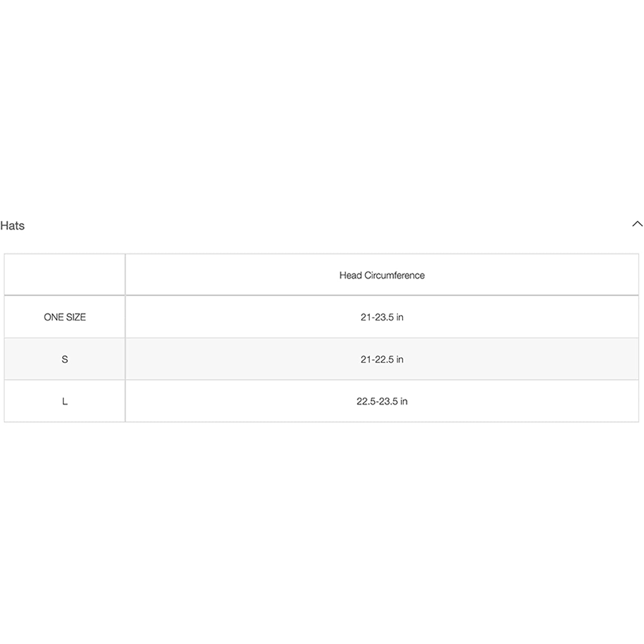Click the Hats section heading
Image resolution: width=644 pixels, height=644 pixels.
pos(12,226)
